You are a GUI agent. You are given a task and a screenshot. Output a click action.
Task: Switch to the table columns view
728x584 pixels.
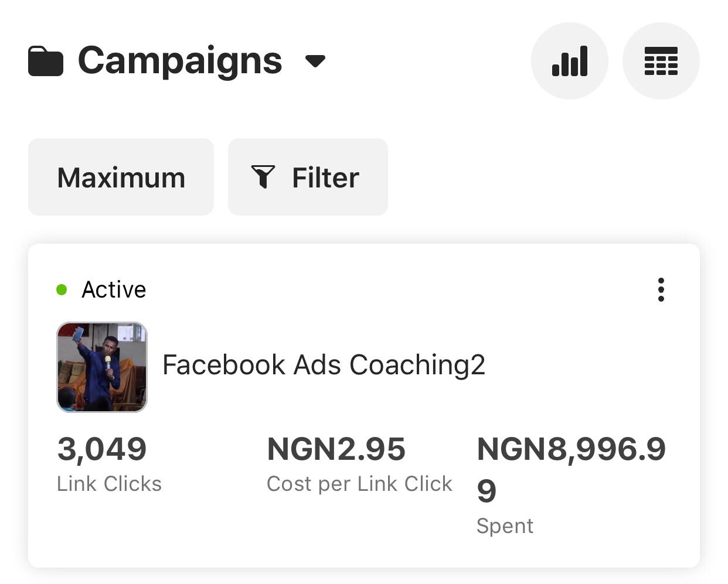point(661,61)
